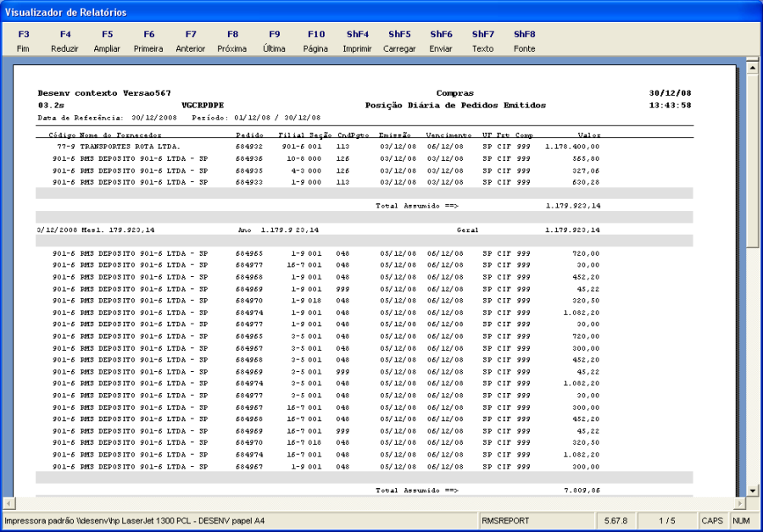Go to first page with F6 Primeira

(148, 41)
